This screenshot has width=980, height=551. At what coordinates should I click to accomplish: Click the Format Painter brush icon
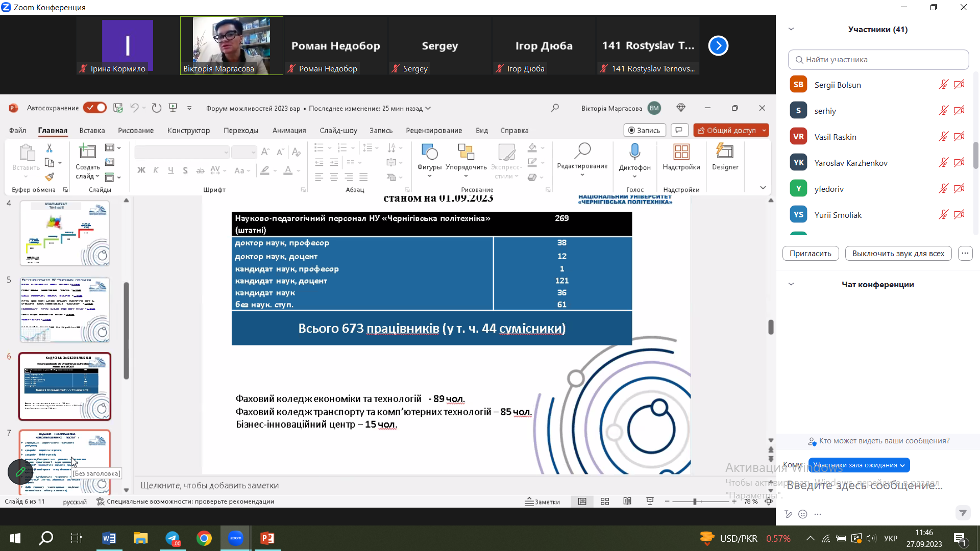(50, 177)
